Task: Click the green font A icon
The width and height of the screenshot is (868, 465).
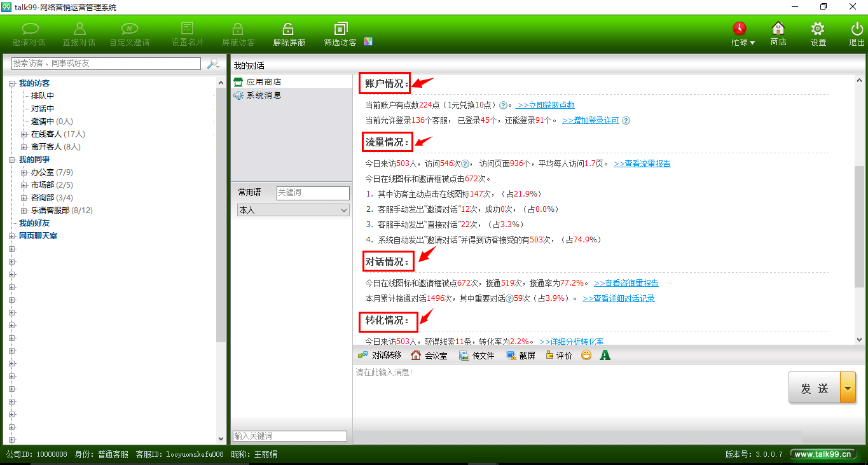Action: 605,355
